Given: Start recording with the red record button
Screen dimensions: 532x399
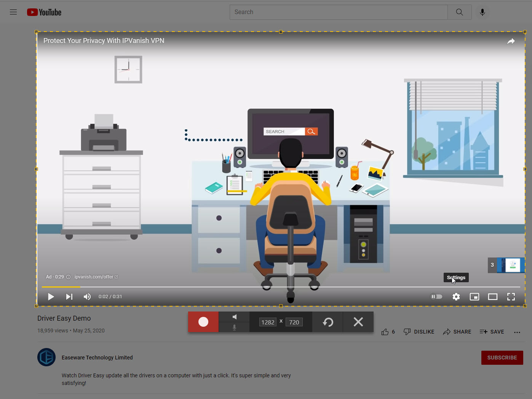Looking at the screenshot, I should [203, 322].
